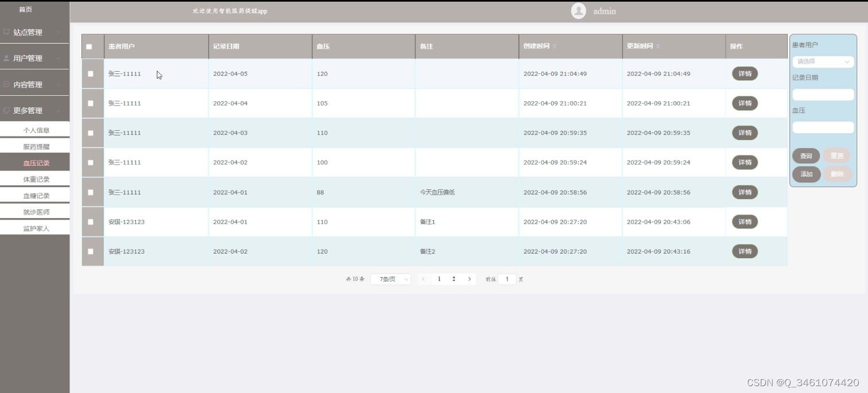Go to previous page arrow
The height and width of the screenshot is (393, 868).
click(x=423, y=279)
